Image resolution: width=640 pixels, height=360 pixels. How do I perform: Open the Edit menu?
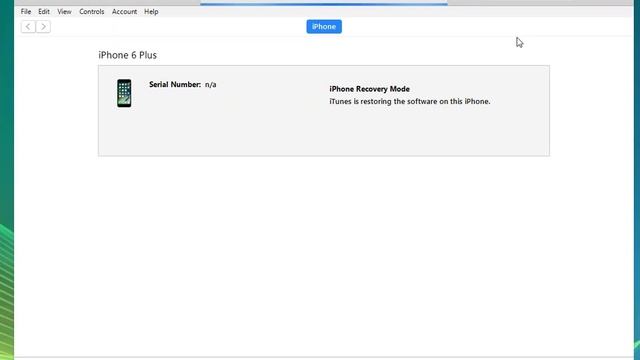tap(44, 12)
